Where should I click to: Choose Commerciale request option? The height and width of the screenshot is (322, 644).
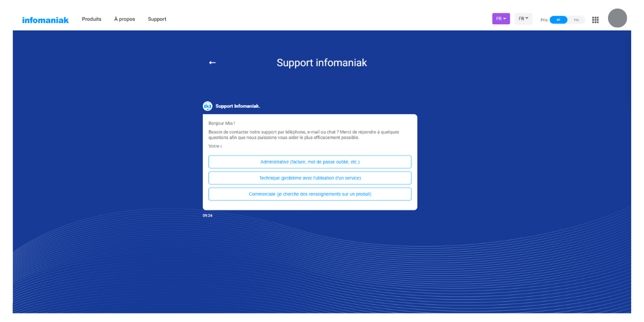tap(310, 194)
